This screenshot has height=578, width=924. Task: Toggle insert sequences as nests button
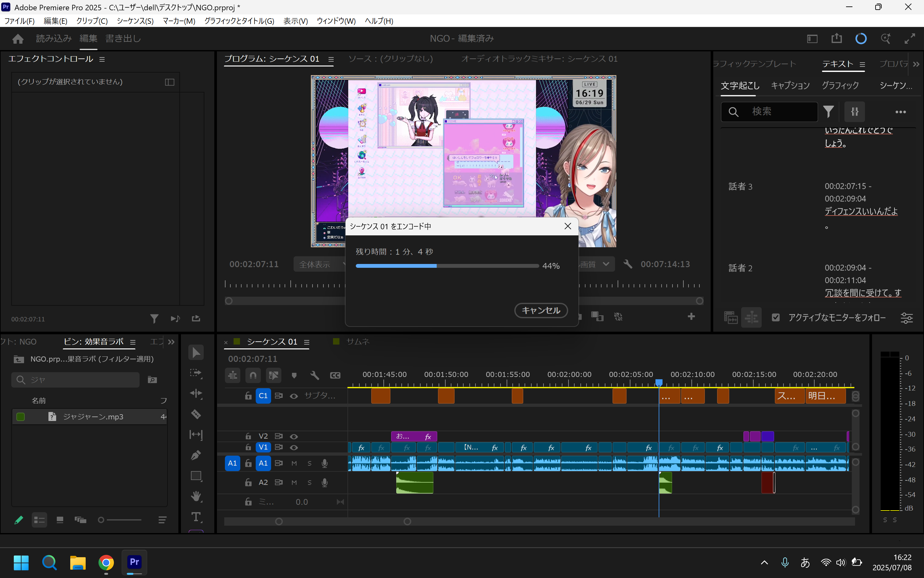pos(233,375)
